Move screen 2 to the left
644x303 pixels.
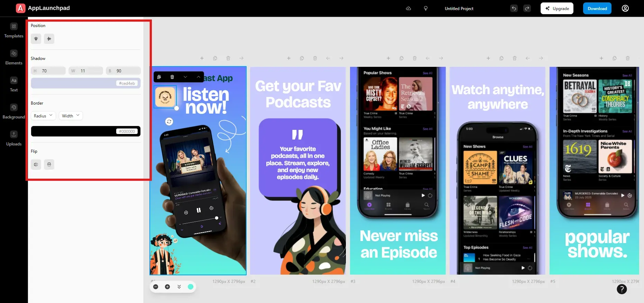click(328, 58)
